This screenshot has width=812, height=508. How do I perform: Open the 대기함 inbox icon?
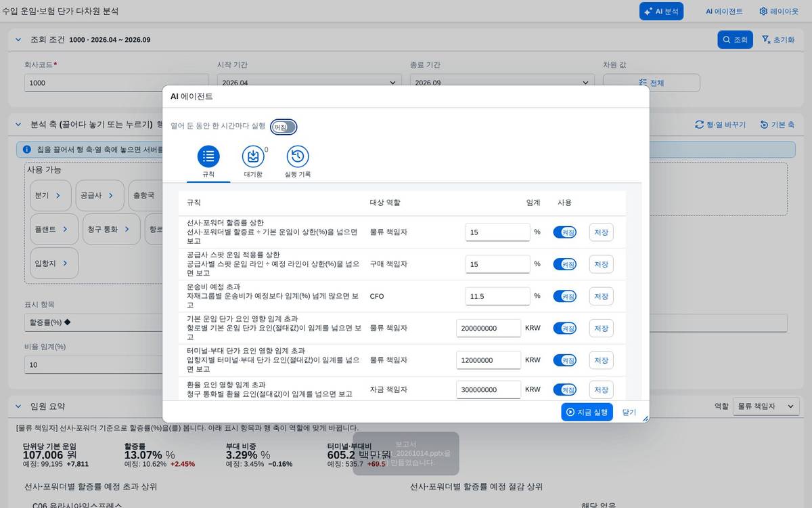253,156
